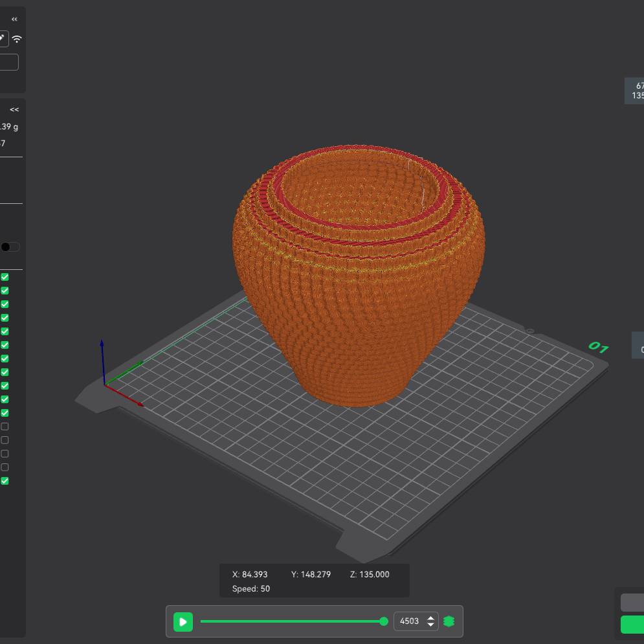Click the filament weight readout ending in .39 g

tap(9, 127)
